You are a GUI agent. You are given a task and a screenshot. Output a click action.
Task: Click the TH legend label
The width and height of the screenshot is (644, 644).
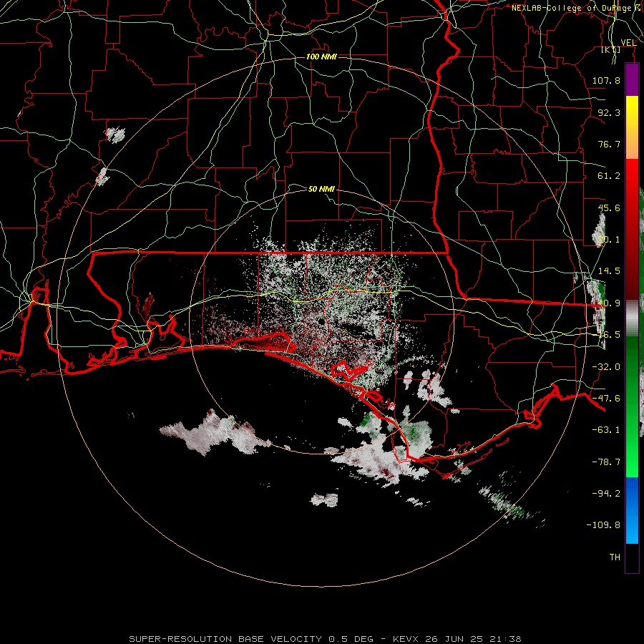(615, 557)
